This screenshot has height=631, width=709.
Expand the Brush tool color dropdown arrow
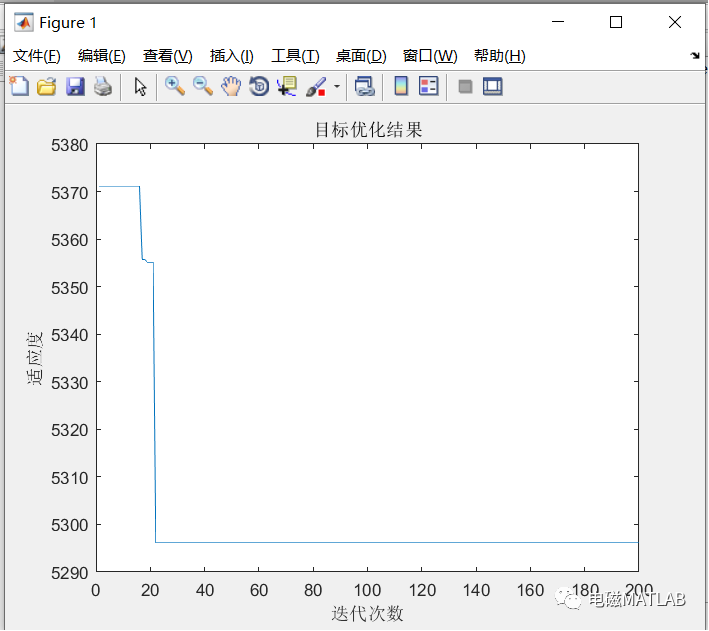tap(337, 86)
